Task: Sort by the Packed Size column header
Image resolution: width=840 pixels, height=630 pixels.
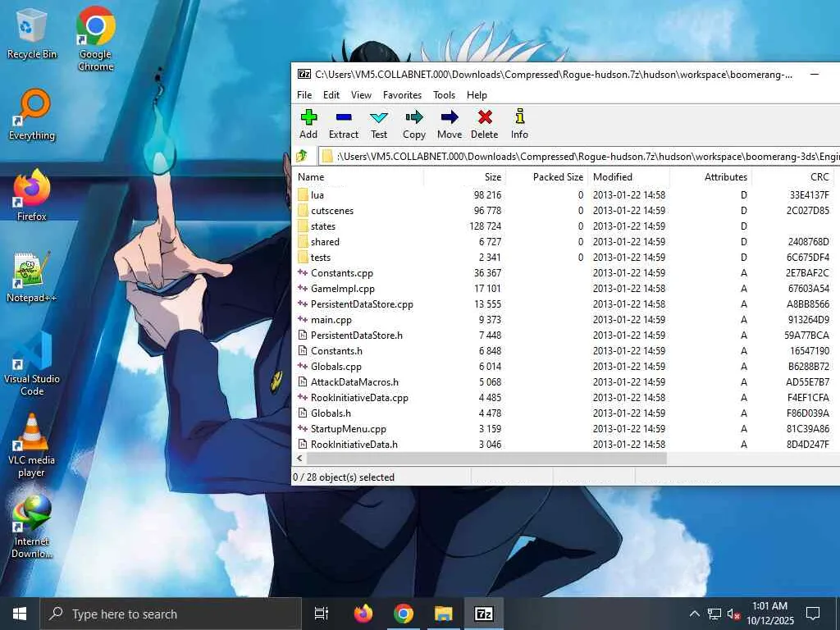Action: coord(546,177)
